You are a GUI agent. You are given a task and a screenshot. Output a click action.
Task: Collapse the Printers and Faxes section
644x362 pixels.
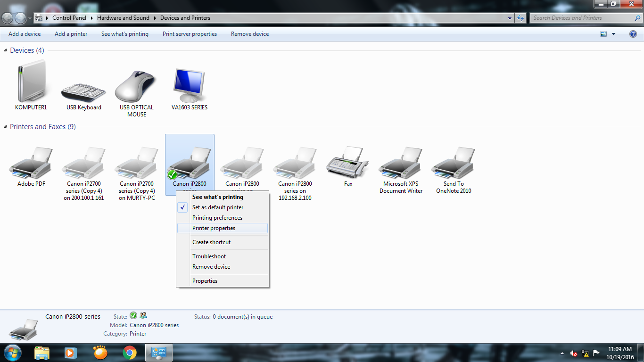[x=4, y=126]
